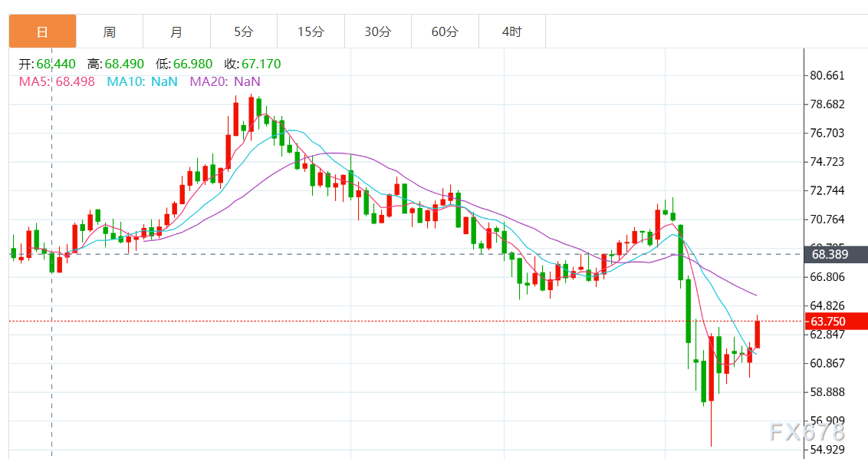Switch to the 5分 chart interval

(243, 31)
